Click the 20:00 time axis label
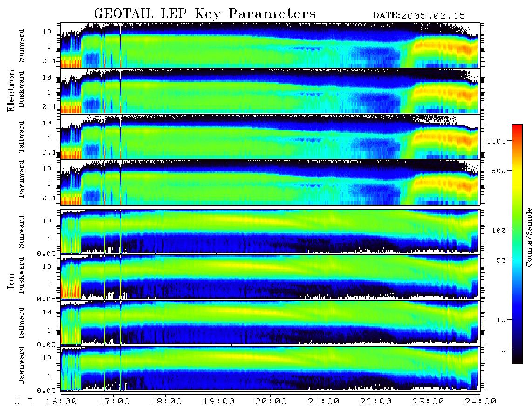Screen dimensions: 532x410 point(271,402)
